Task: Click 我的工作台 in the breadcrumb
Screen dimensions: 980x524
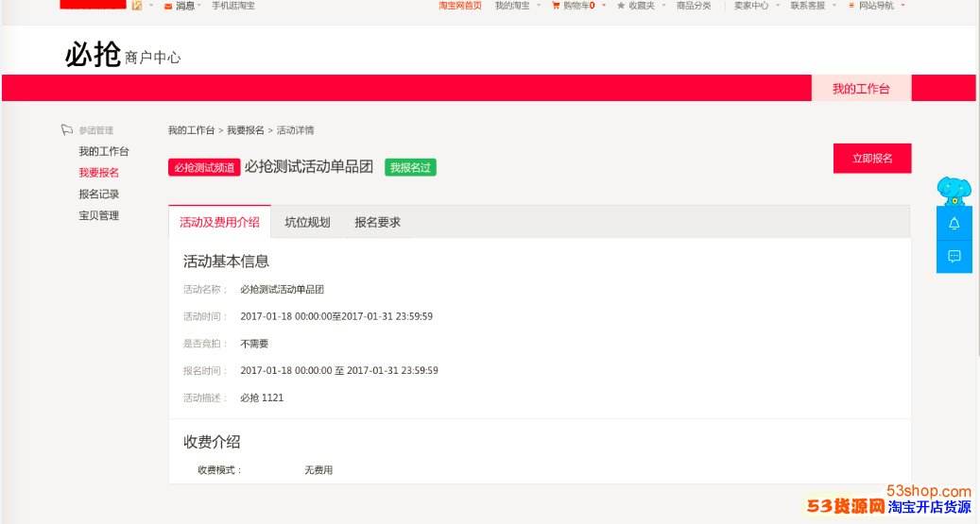Action: pyautogui.click(x=191, y=130)
